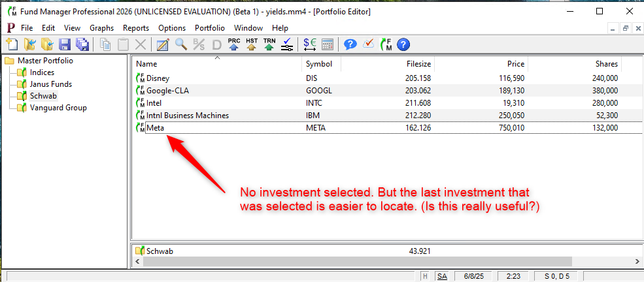Screen dimensions: 644x282
Task: Click the Save All stacked-disks icon
Action: click(x=82, y=44)
